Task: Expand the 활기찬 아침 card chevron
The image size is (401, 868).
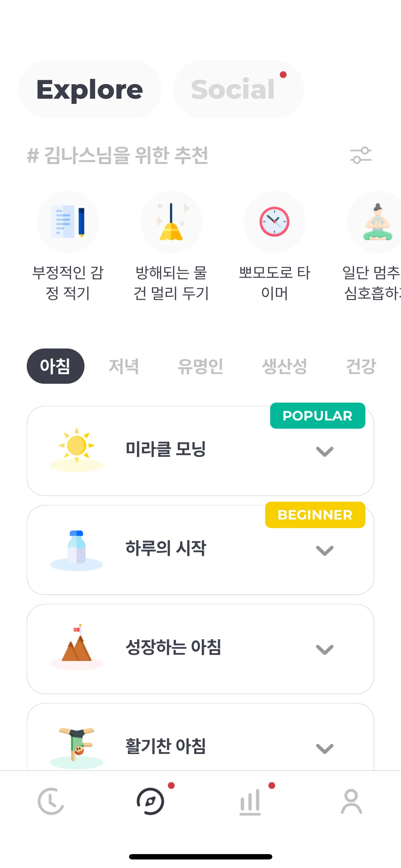Action: (x=325, y=748)
